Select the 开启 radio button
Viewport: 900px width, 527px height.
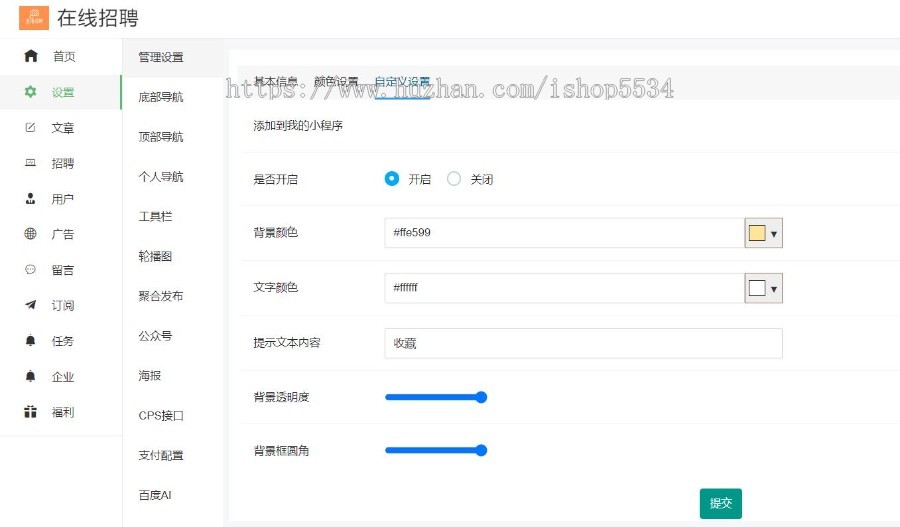click(392, 179)
